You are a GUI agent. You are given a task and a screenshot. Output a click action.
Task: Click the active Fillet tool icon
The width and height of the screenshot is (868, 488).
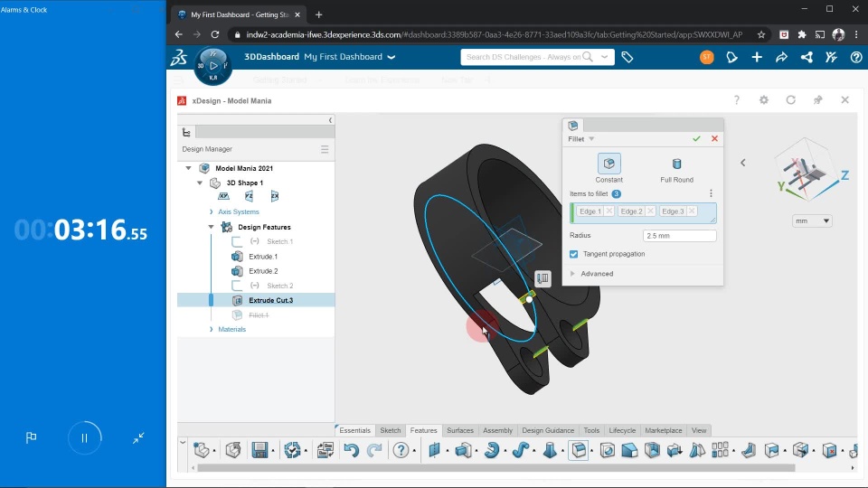579,450
